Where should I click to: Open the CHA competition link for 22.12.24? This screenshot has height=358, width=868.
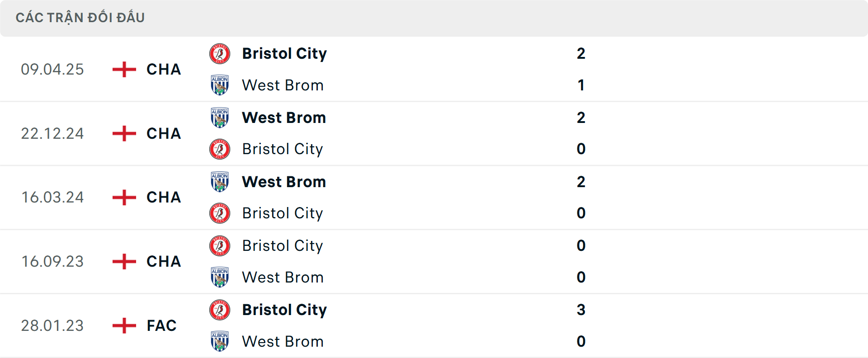(163, 133)
